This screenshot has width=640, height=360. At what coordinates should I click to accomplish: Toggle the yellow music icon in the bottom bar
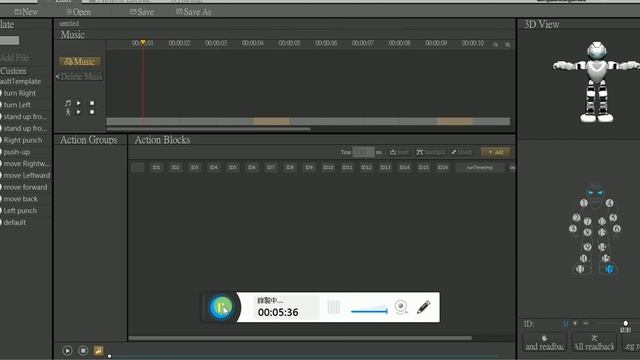coord(98,350)
